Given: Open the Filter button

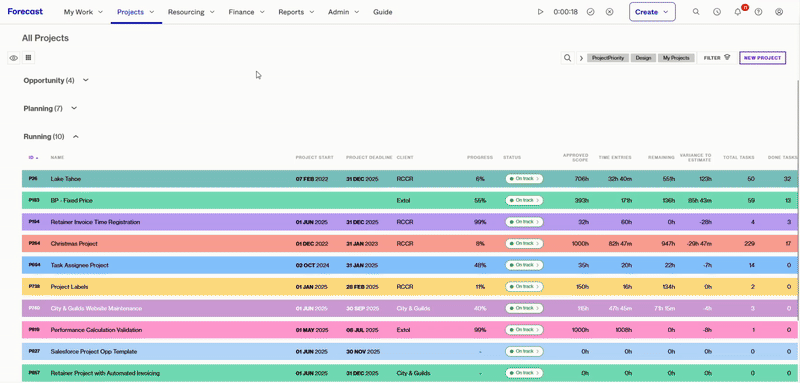Looking at the screenshot, I should (717, 58).
